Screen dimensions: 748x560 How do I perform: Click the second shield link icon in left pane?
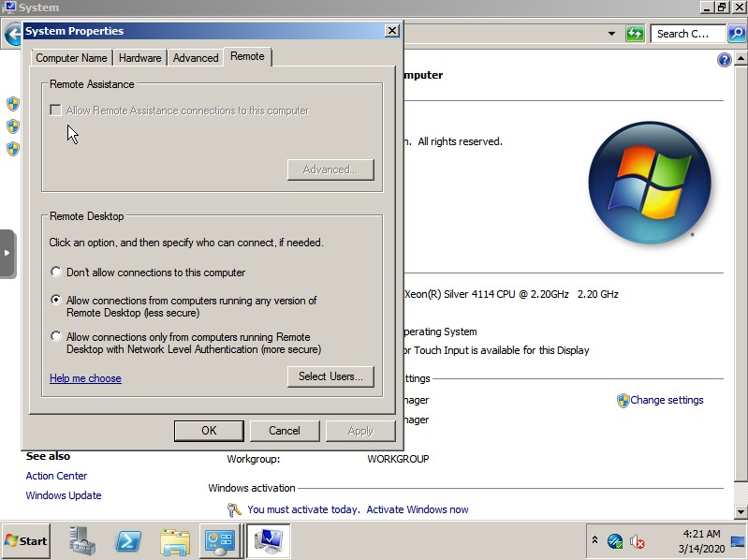click(13, 126)
